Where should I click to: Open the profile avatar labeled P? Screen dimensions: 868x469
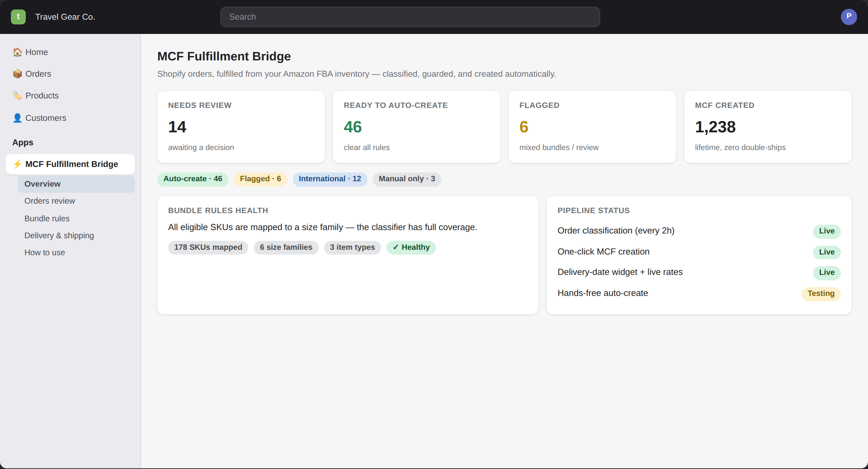tap(849, 17)
